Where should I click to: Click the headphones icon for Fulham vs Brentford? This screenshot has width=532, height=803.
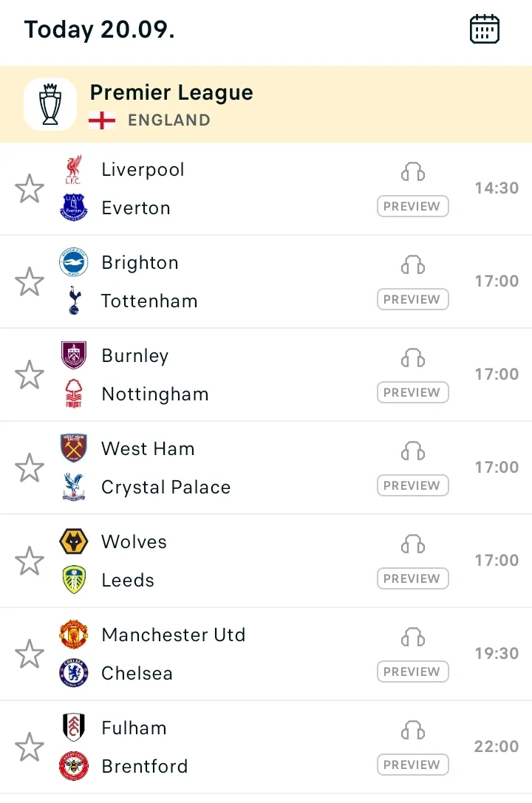(x=413, y=731)
